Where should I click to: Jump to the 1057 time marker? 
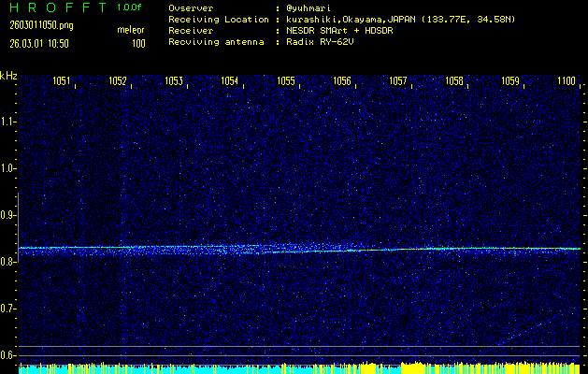coord(398,81)
